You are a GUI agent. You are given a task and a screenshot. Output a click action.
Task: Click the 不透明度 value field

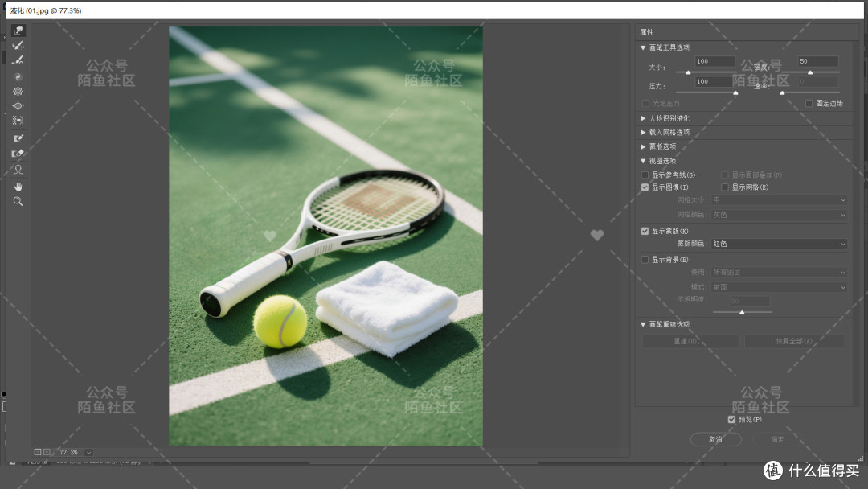point(750,301)
